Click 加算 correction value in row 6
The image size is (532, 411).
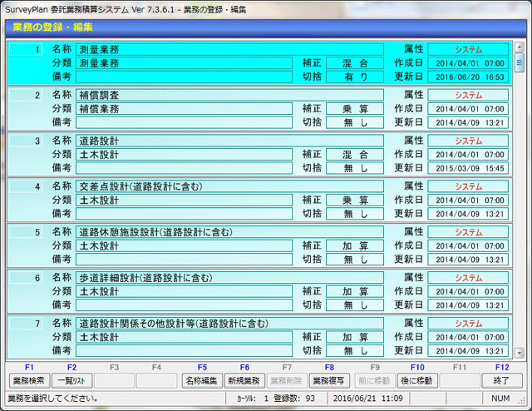pos(355,291)
